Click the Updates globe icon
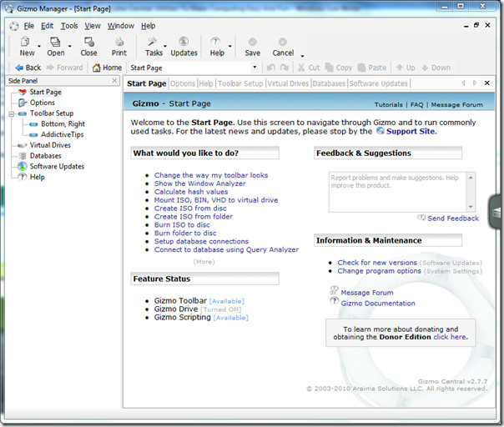The height and width of the screenshot is (427, 504). point(184,42)
